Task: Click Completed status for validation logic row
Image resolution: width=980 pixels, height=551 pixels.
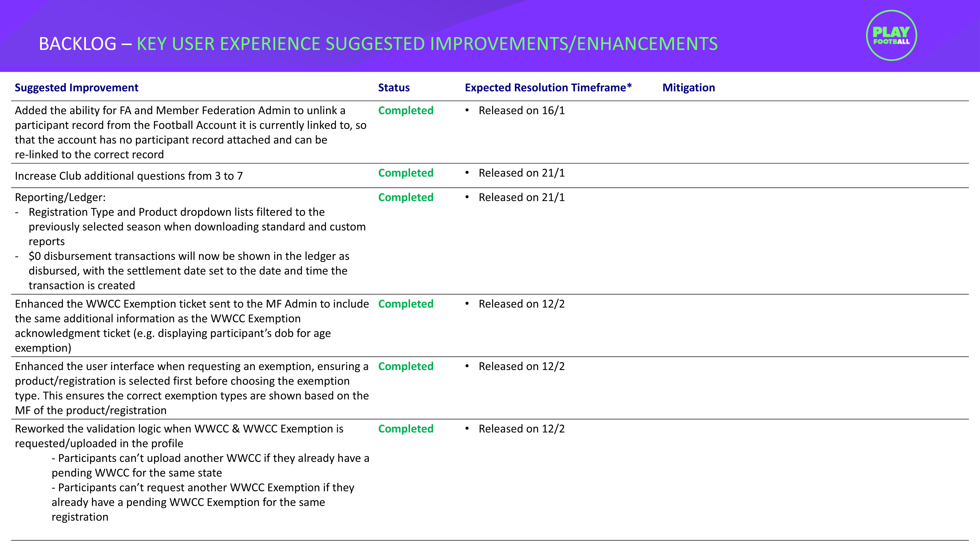Action: click(x=405, y=429)
